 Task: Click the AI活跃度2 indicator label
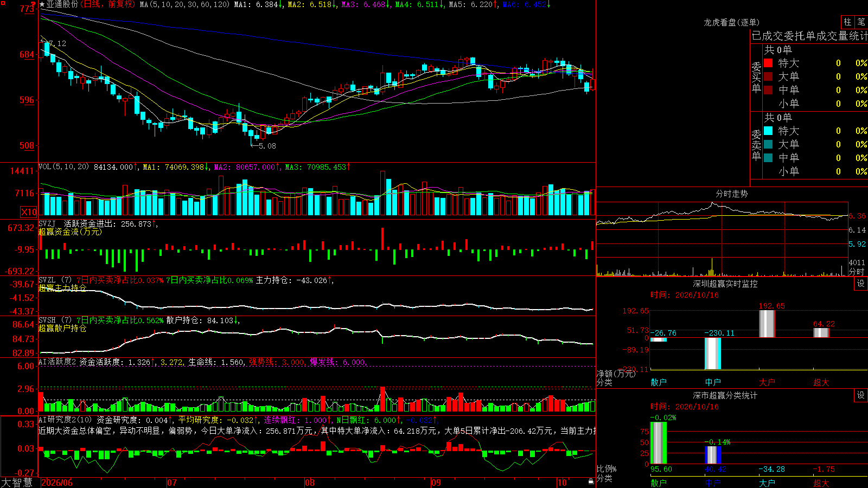point(58,362)
